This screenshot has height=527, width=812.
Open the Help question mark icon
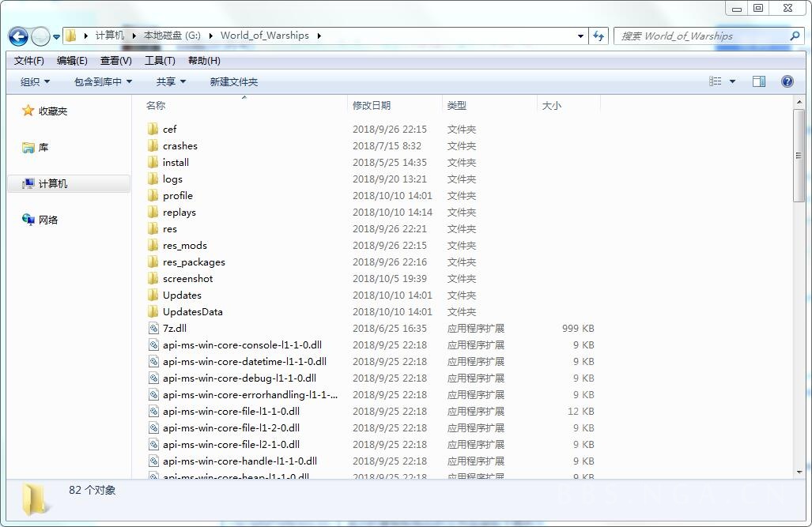coord(787,81)
